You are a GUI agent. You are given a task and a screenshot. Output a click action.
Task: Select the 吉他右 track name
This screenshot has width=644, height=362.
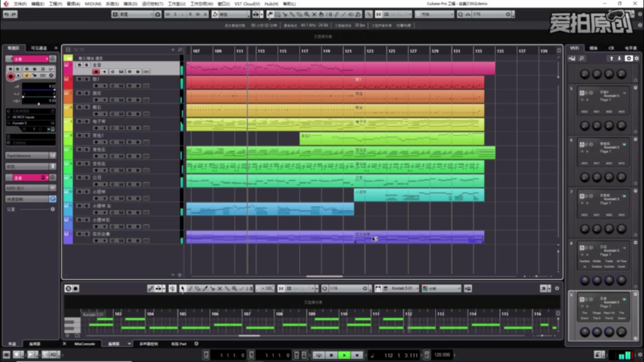(x=99, y=163)
